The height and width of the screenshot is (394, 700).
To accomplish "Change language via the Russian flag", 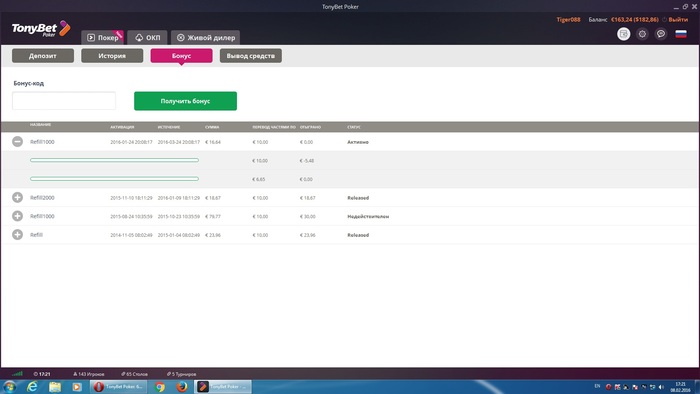I will [681, 34].
